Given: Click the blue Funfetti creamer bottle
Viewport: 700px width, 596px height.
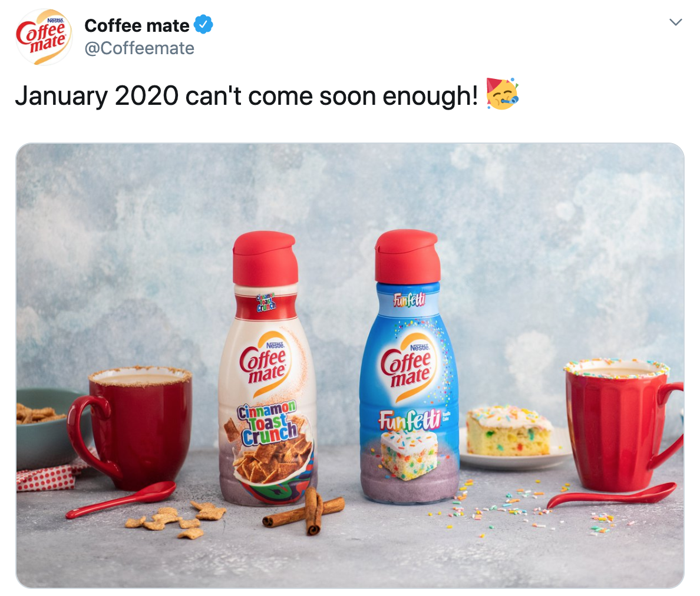Looking at the screenshot, I should coord(409,366).
